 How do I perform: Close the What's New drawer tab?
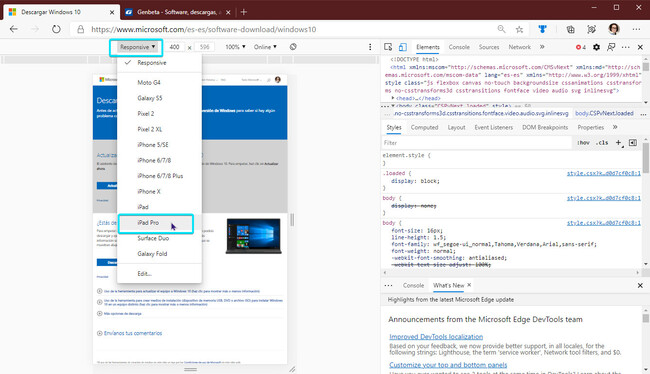point(469,285)
